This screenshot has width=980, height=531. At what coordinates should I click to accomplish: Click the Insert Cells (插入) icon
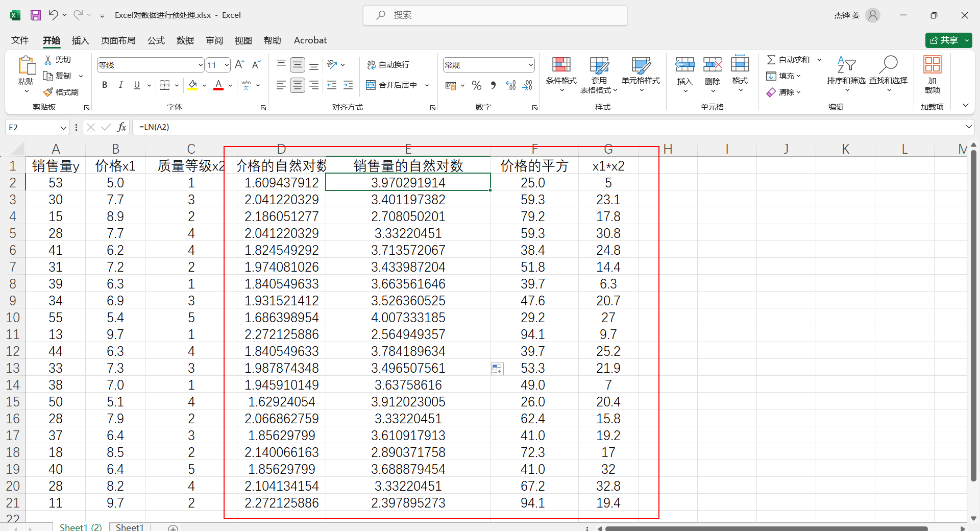pyautogui.click(x=685, y=65)
